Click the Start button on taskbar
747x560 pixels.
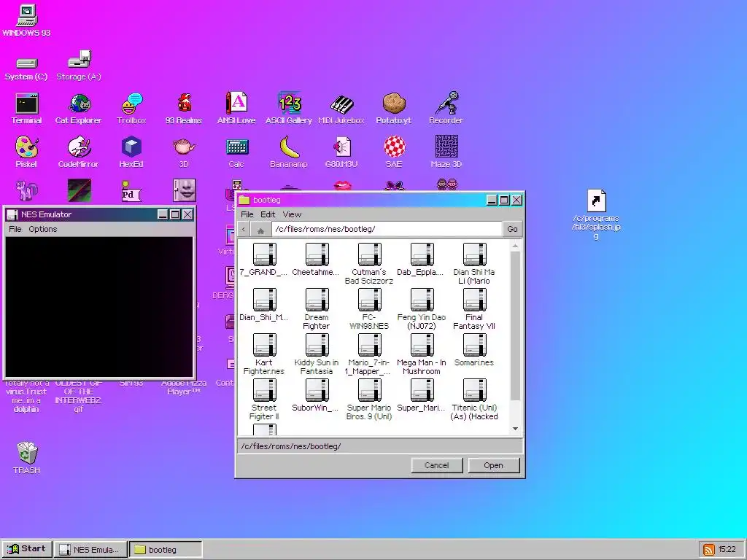pos(27,548)
